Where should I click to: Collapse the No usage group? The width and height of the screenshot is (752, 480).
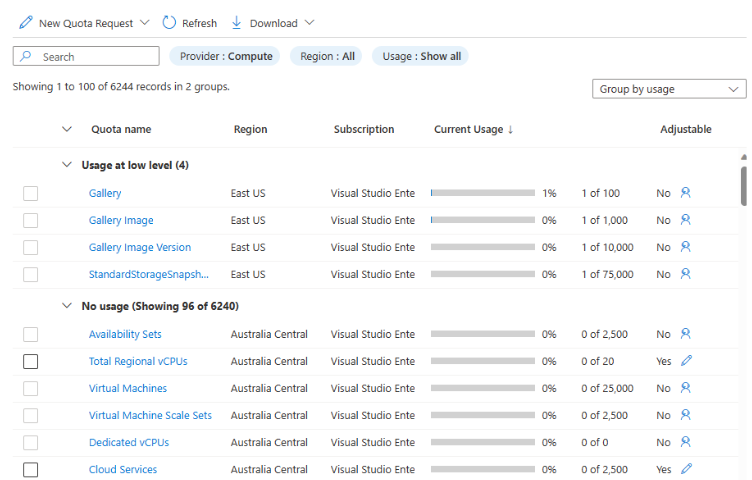[67, 306]
